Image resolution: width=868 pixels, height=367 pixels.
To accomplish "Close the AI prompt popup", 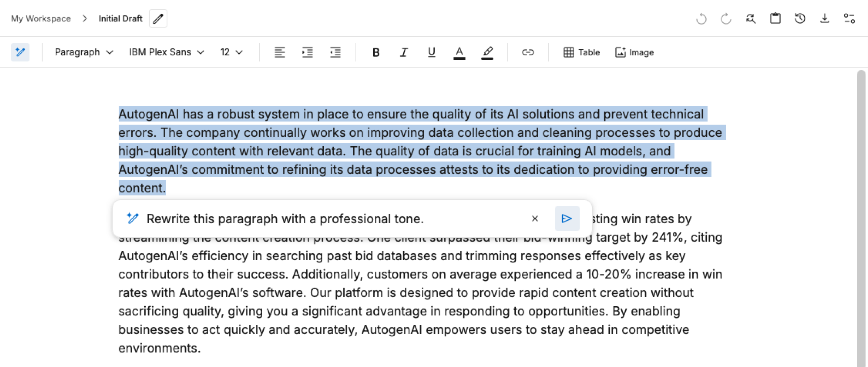I will 535,219.
